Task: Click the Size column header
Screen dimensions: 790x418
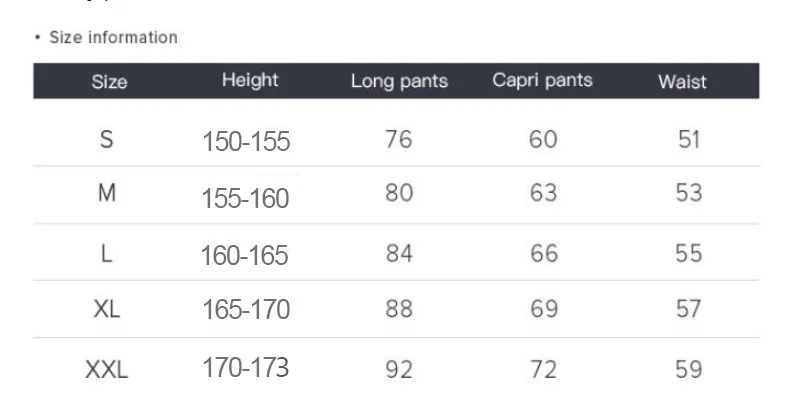Action: 109,82
